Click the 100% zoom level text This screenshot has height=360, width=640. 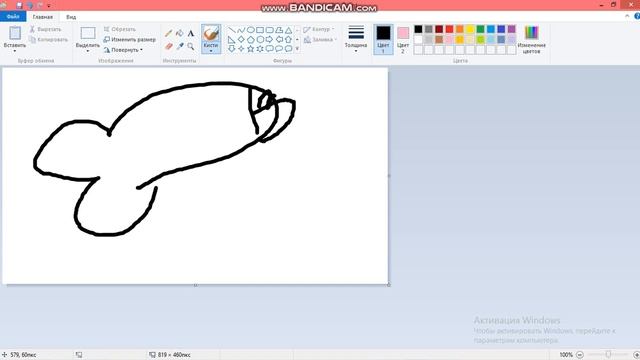pos(566,355)
